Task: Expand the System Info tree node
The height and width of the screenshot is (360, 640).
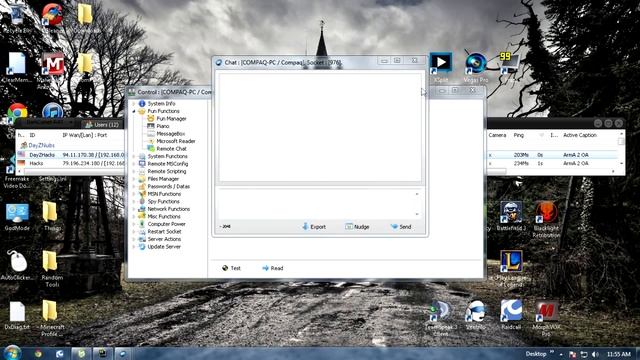Action: click(x=133, y=104)
